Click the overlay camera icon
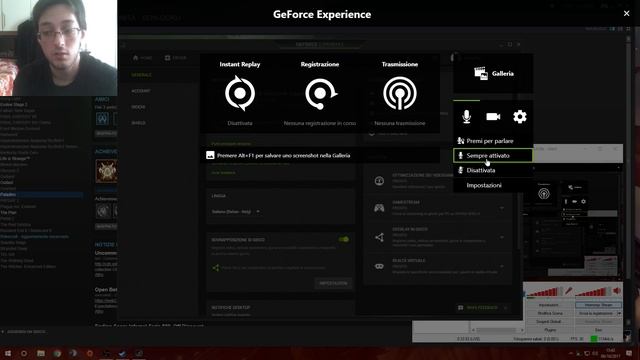The width and height of the screenshot is (640, 360). coord(493,117)
